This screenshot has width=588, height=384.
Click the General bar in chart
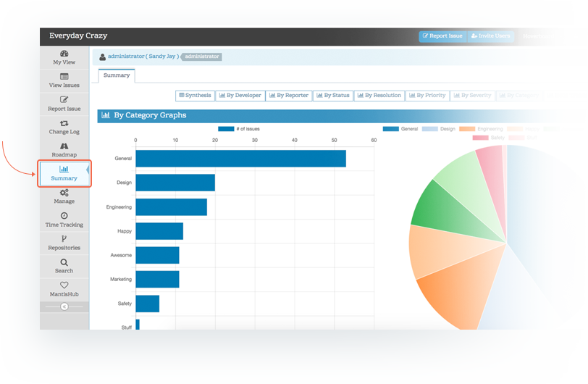point(240,159)
